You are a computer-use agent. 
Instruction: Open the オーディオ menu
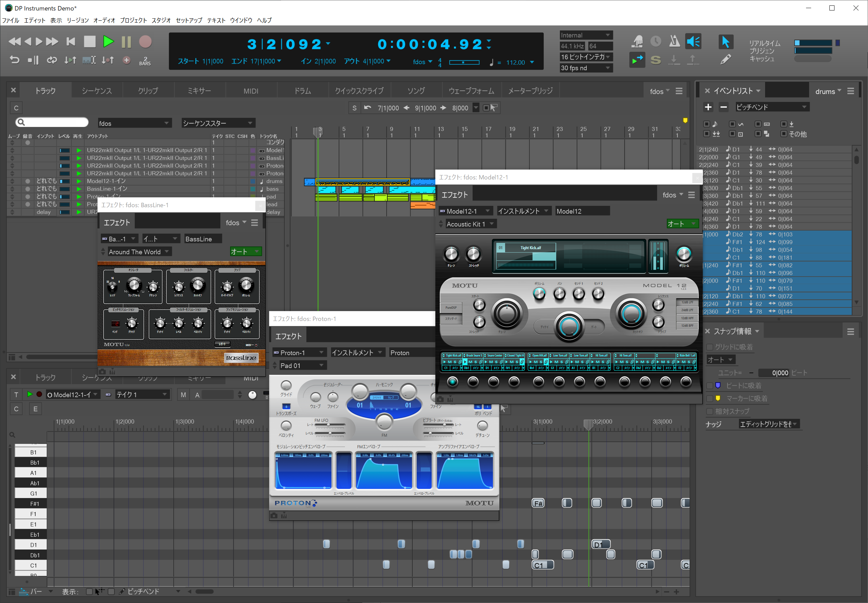tap(104, 20)
